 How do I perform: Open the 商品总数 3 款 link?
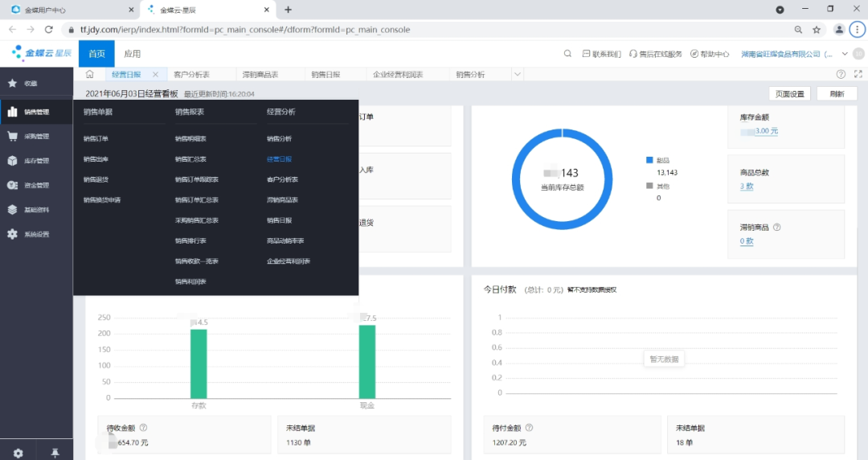[x=747, y=187]
